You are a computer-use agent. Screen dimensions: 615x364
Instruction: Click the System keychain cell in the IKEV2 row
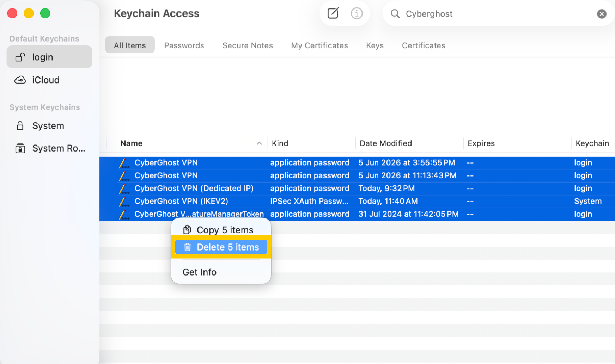pos(588,201)
